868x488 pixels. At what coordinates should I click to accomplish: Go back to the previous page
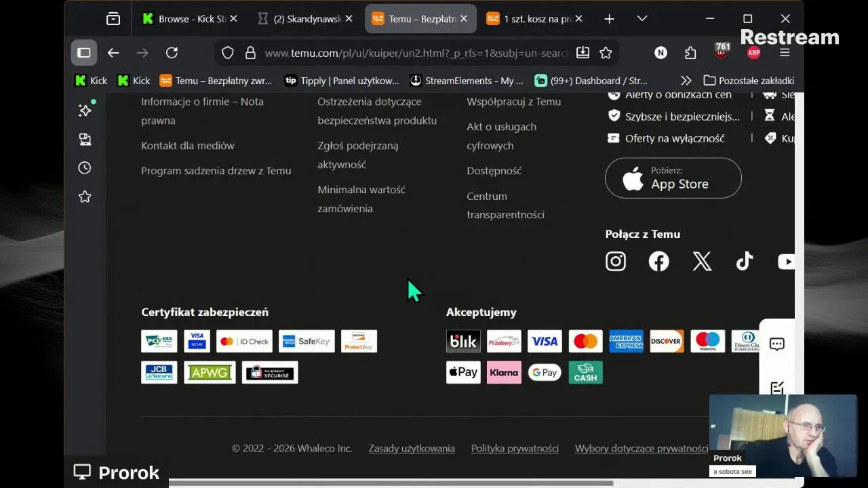[113, 53]
